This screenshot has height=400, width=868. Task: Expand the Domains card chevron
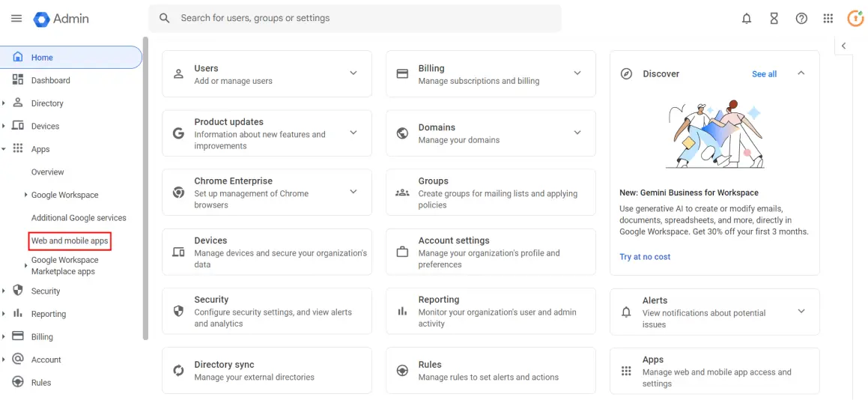[x=577, y=133]
